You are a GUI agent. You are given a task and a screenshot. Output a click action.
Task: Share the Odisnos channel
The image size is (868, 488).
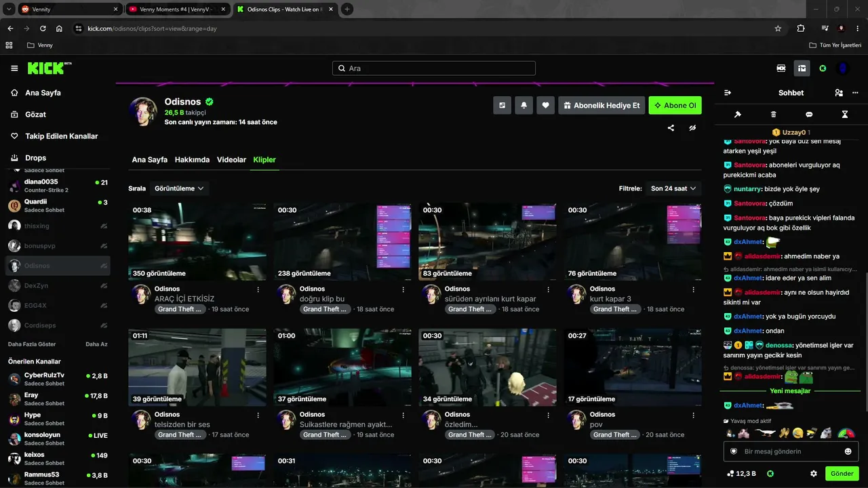671,127
